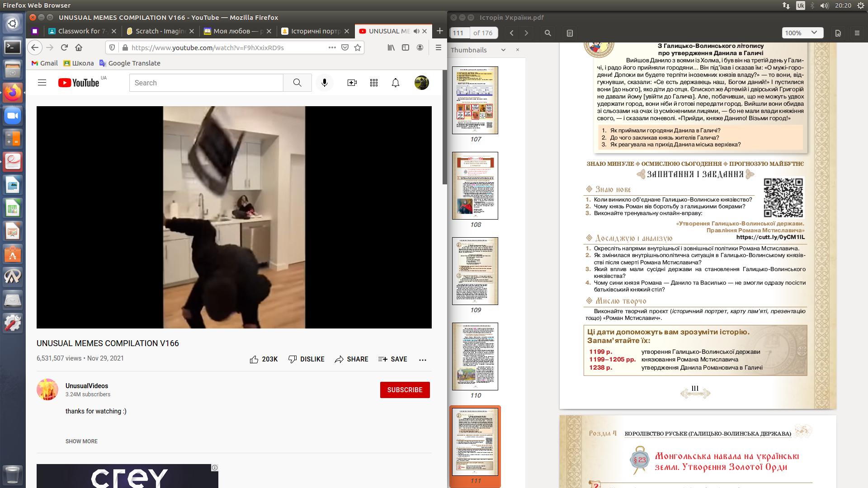Expand the description via SHOW MORE

(81, 441)
